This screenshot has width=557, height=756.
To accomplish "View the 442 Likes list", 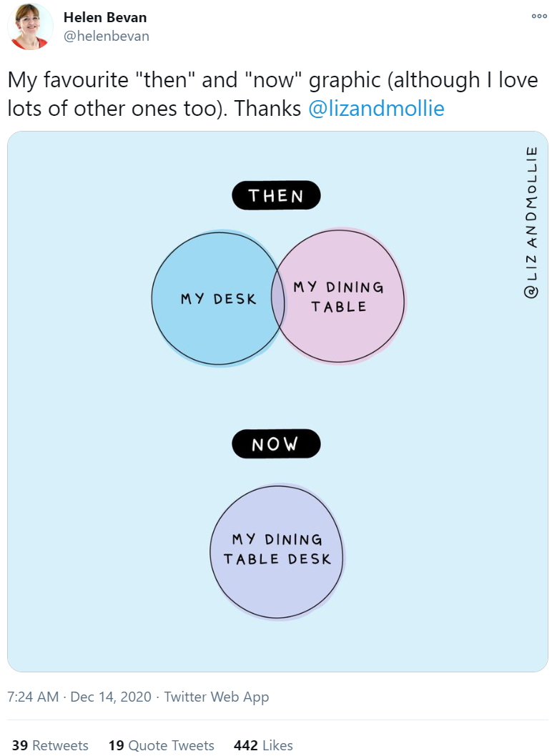I will (263, 745).
